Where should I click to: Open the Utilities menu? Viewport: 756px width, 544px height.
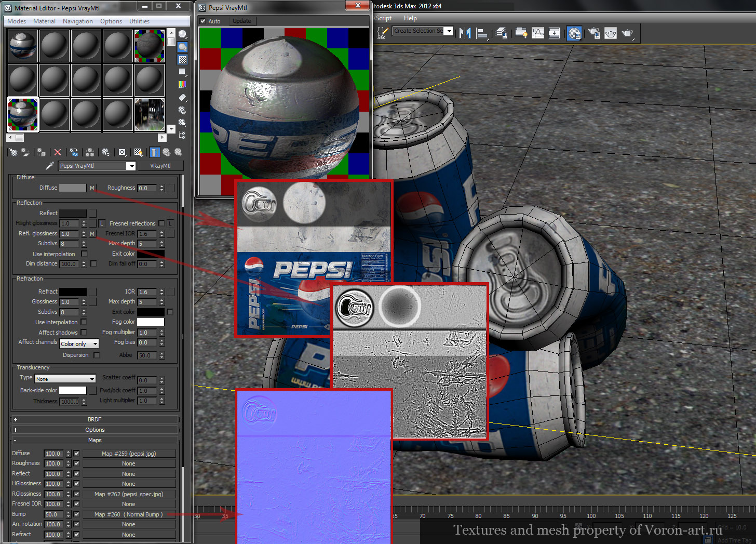(x=139, y=21)
